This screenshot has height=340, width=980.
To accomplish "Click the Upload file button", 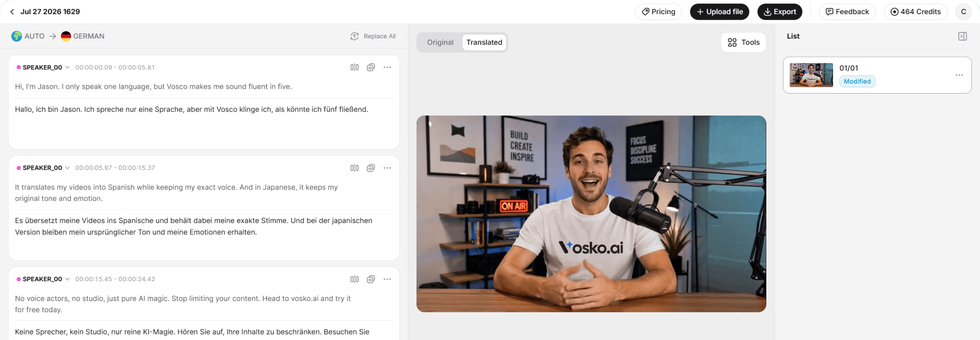I will 719,12.
